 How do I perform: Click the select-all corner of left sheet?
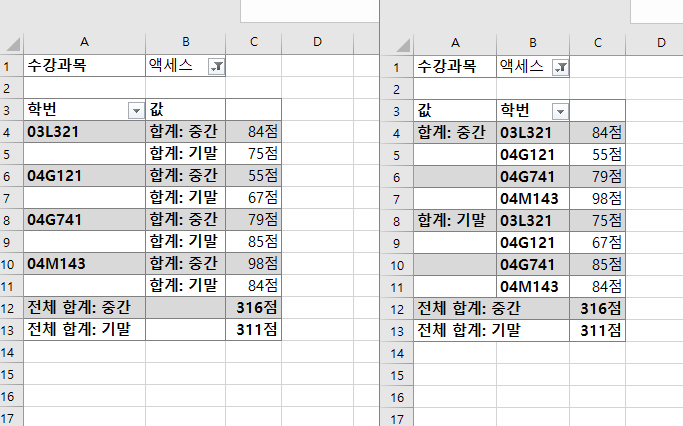click(x=11, y=42)
